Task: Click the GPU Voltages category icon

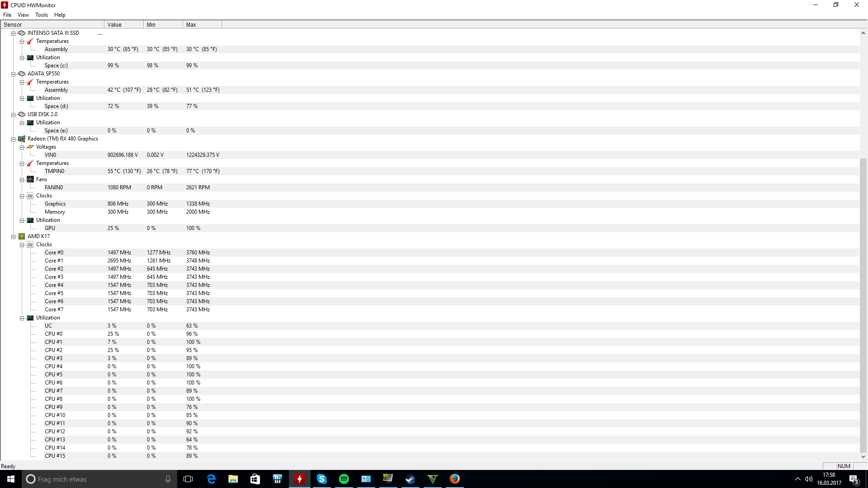Action: pyautogui.click(x=30, y=147)
